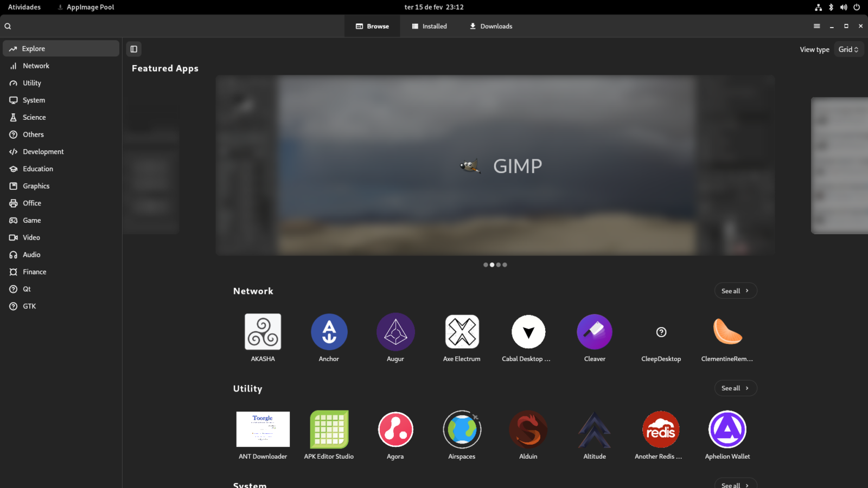Open the GIMP featured app banner
Viewport: 868px width, 488px height.
pyautogui.click(x=495, y=165)
